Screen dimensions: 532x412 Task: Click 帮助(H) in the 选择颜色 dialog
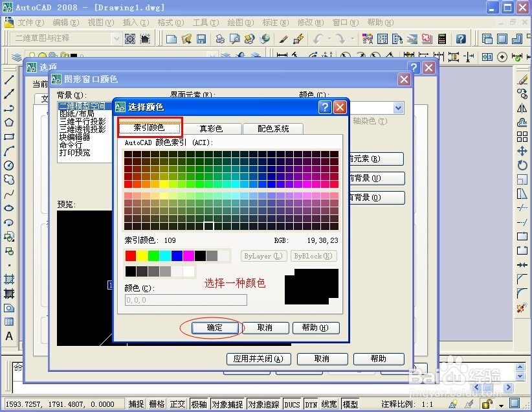316,328
